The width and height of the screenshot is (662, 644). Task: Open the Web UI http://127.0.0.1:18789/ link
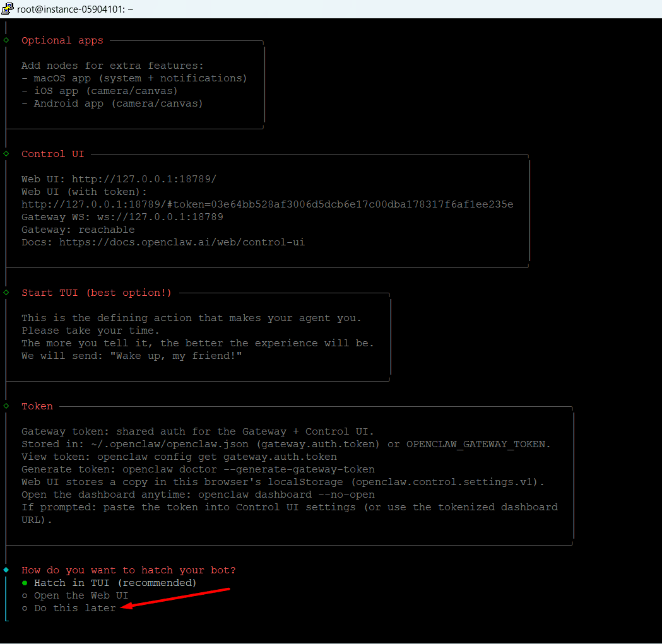tap(144, 179)
